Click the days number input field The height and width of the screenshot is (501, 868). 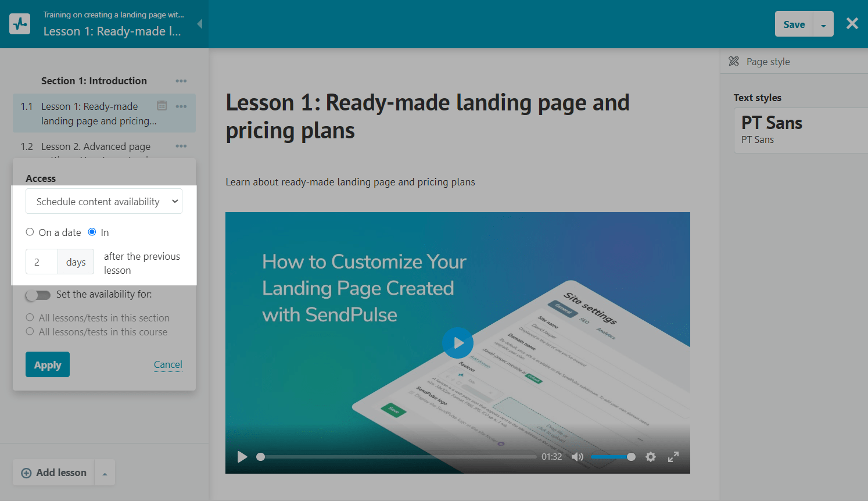41,262
